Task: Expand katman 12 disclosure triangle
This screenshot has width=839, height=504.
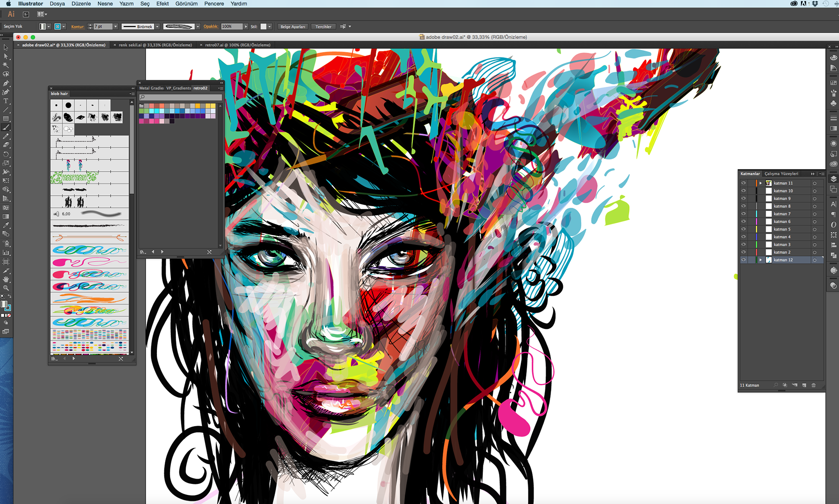Action: pyautogui.click(x=760, y=260)
